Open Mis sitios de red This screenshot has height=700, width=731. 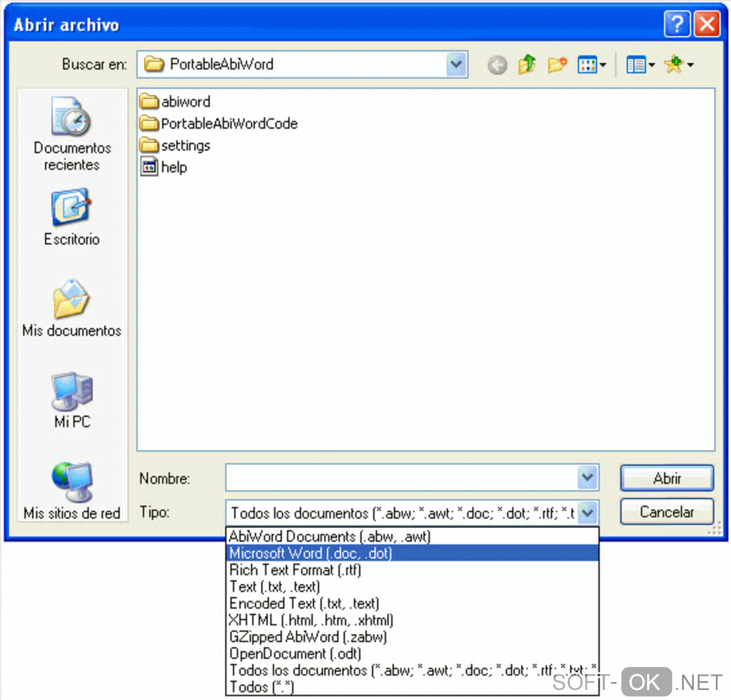[72, 492]
